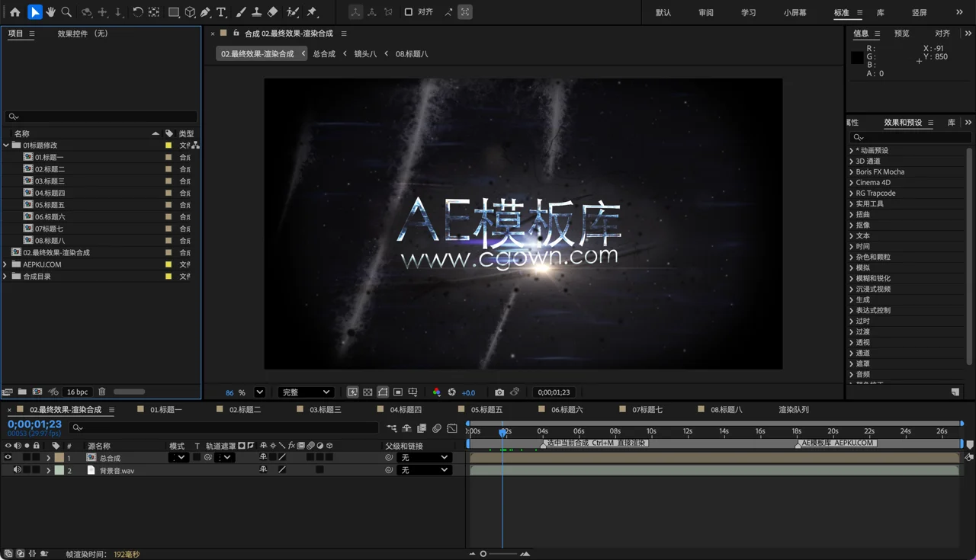
Task: Expand the 总合成 layer properties
Action: [x=48, y=458]
